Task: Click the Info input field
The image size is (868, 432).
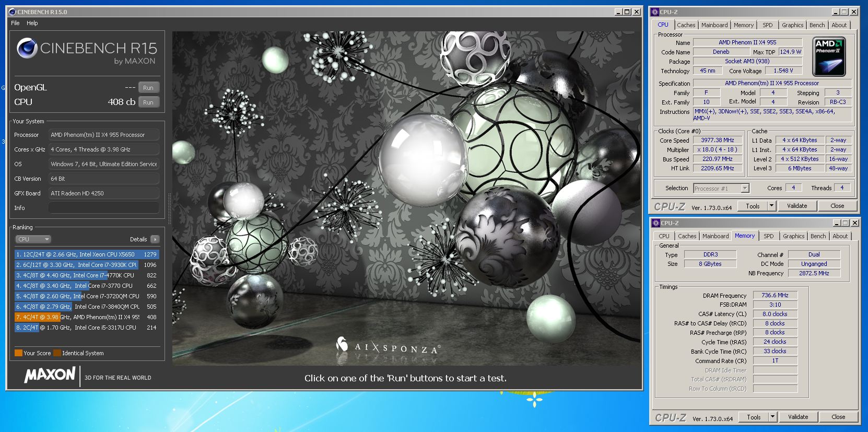Action: point(104,208)
